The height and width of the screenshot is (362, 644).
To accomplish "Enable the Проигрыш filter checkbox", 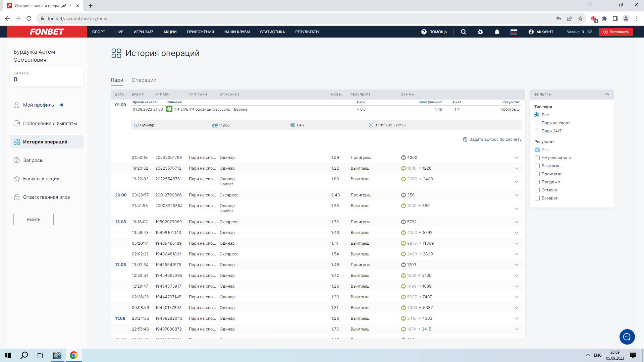I will point(537,174).
